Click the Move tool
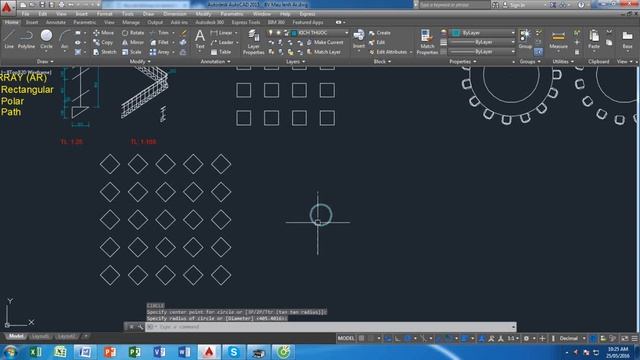 point(104,33)
